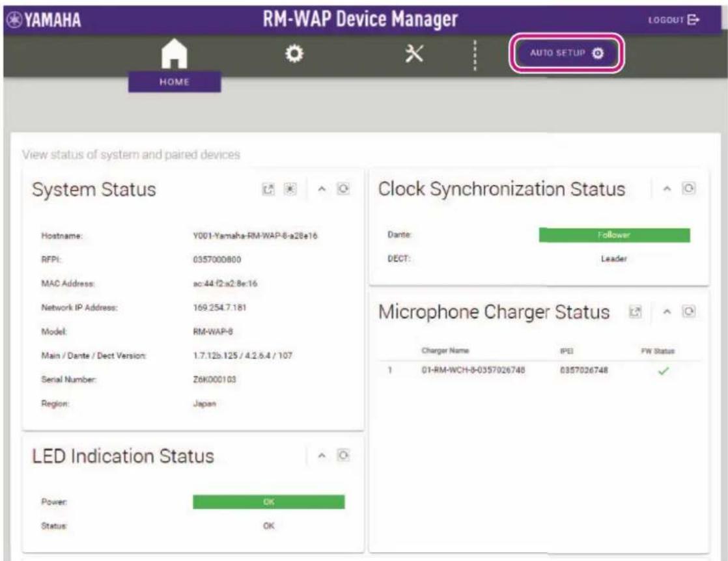Click the Yamaha logo

[x=44, y=20]
